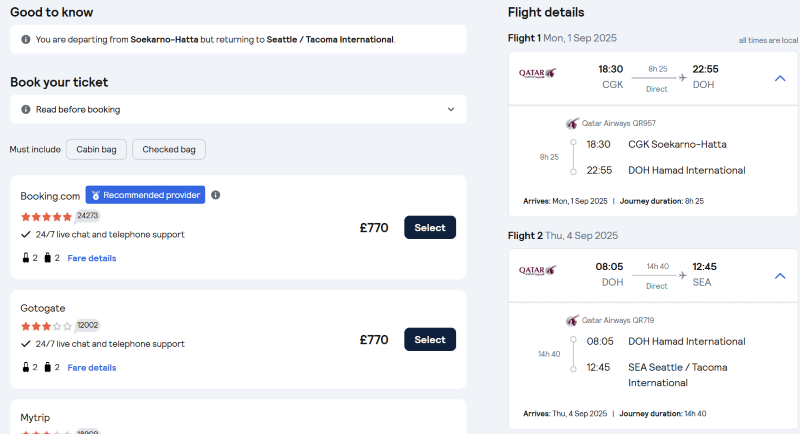Toggle the Cabin bag filter

96,149
